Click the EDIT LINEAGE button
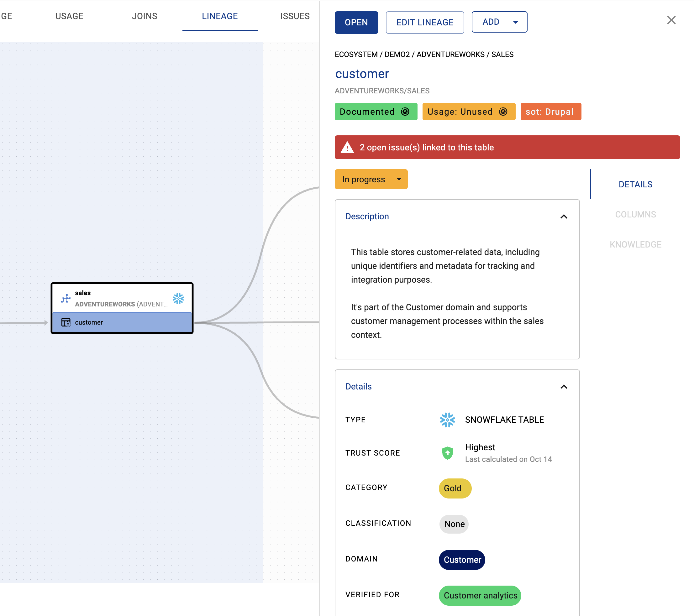This screenshot has height=616, width=694. pyautogui.click(x=424, y=22)
